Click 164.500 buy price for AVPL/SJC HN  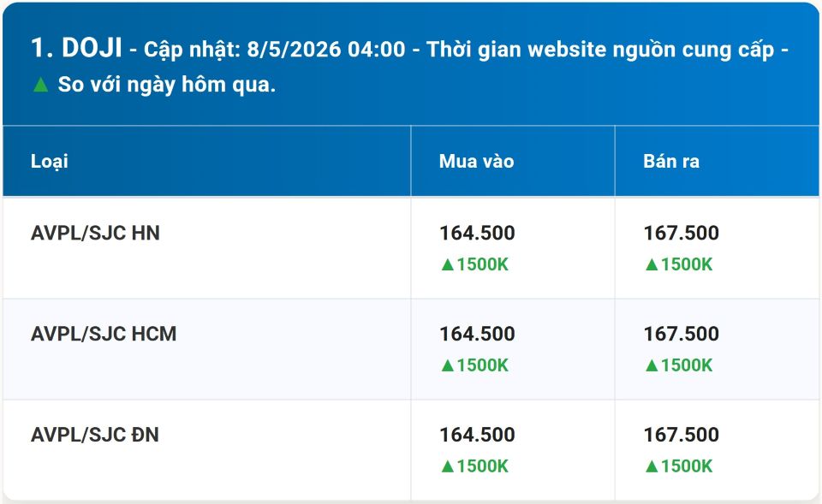[x=477, y=233]
